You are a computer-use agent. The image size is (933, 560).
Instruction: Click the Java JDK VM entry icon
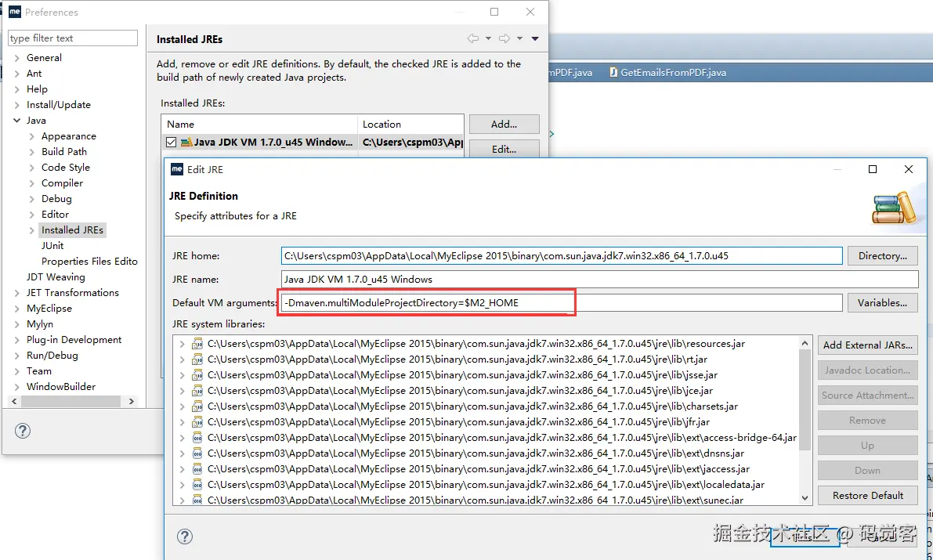pyautogui.click(x=186, y=143)
